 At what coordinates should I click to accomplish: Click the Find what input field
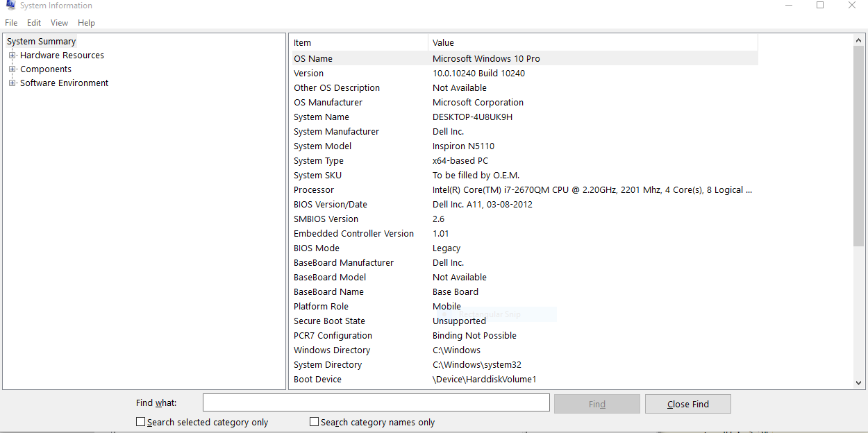376,403
